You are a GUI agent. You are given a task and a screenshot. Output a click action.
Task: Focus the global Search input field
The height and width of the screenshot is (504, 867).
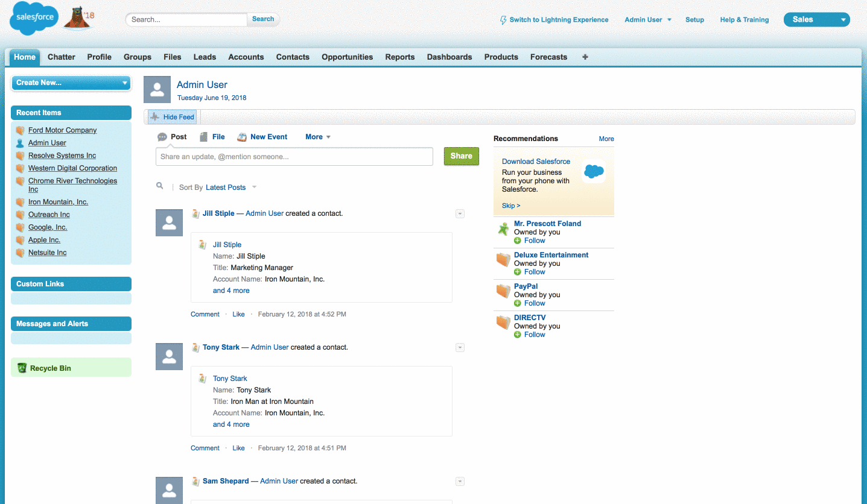tap(187, 19)
